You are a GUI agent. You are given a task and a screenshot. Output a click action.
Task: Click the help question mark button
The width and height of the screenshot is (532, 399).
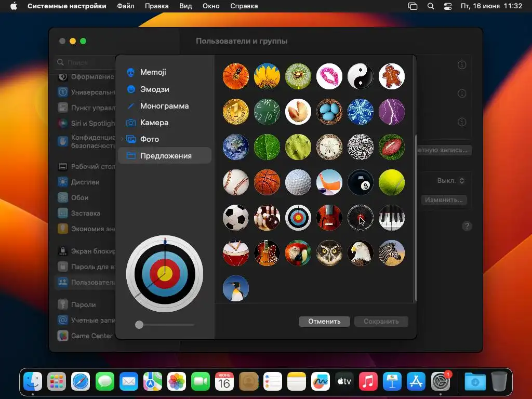(x=467, y=226)
